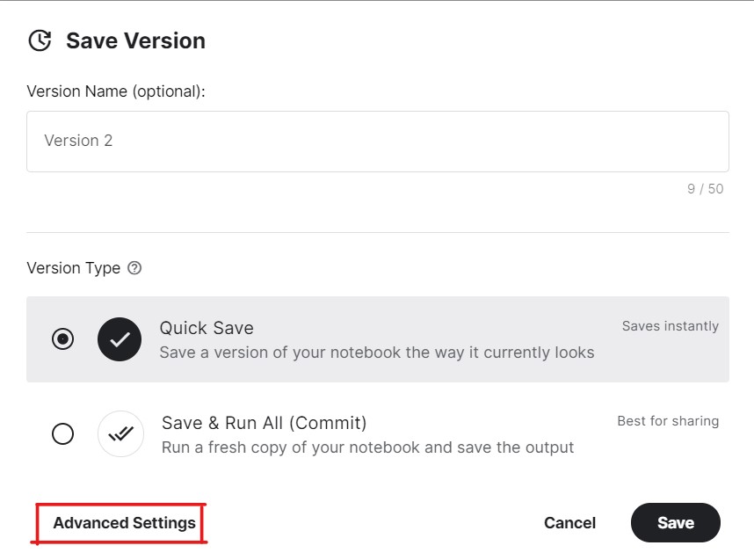Click the Quick Save checkmark icon

pyautogui.click(x=120, y=339)
